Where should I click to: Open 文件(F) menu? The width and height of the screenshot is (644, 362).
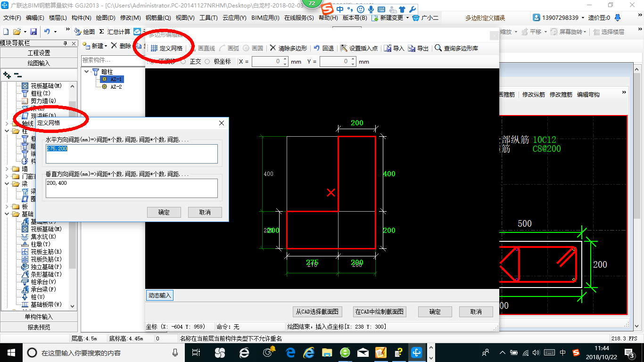click(12, 18)
